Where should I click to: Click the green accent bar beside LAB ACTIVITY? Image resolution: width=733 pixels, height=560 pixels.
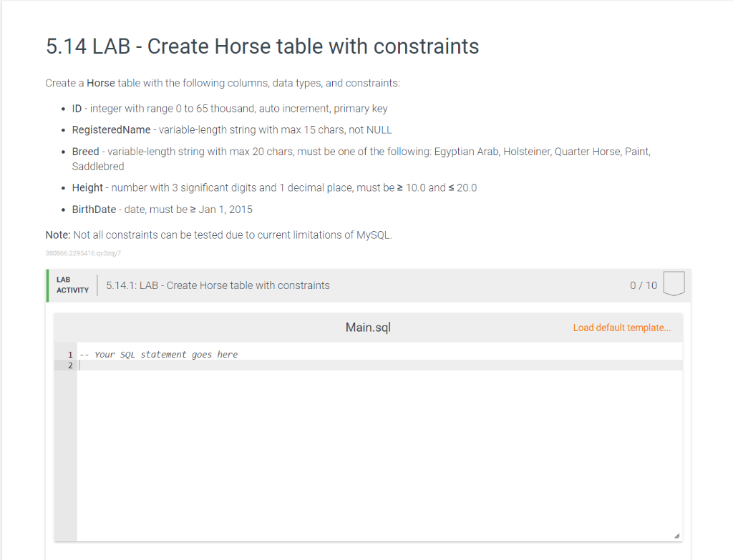[47, 285]
